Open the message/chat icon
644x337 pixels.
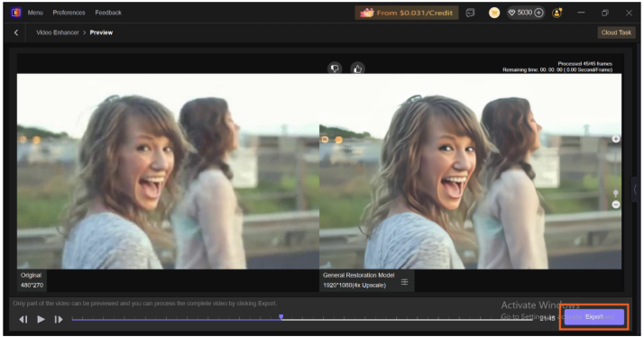[x=470, y=13]
